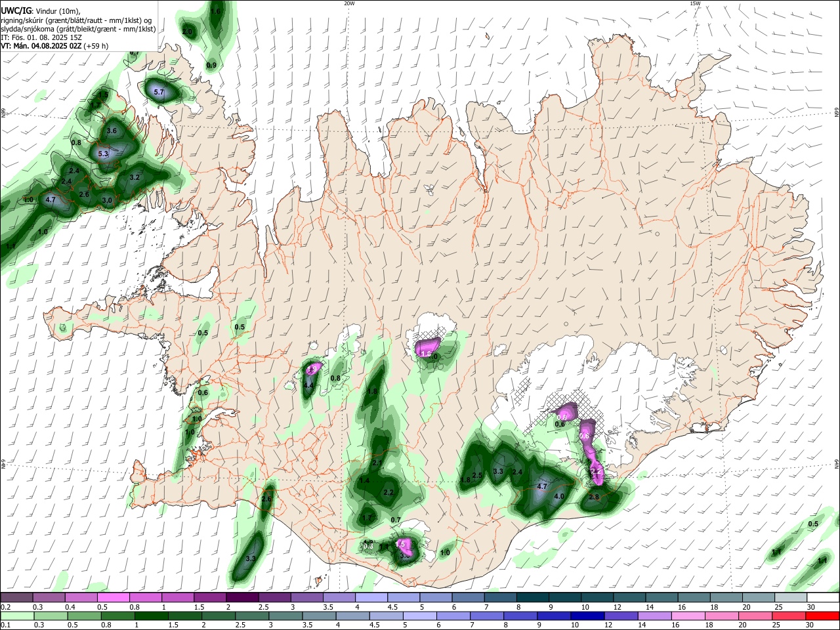This screenshot has width=840, height=630.
Task: Click the UWC/IG title text
Action: point(16,11)
